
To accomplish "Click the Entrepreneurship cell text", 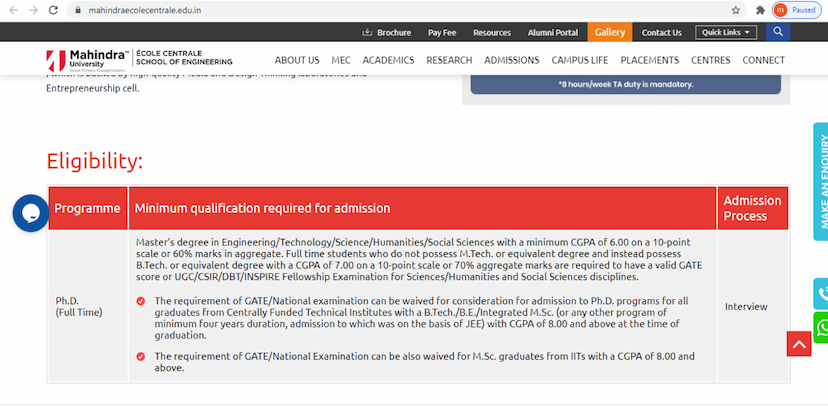I will pos(93,88).
